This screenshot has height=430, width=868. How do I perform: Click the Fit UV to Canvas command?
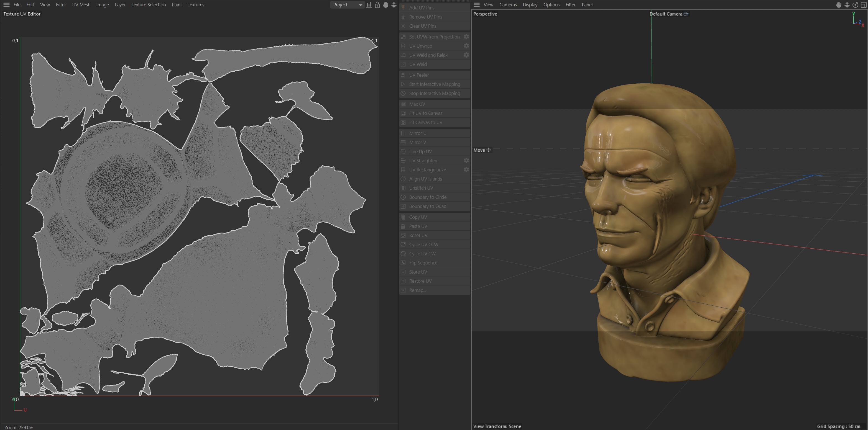[426, 113]
